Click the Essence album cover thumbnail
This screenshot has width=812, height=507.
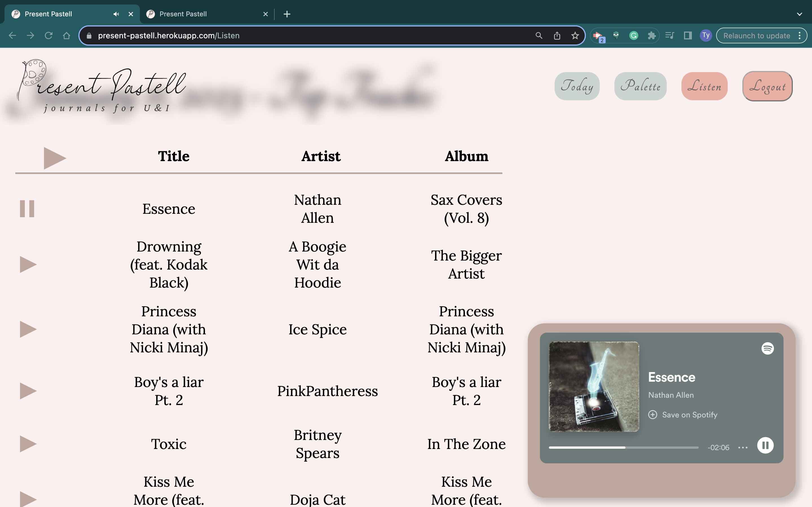coord(593,386)
